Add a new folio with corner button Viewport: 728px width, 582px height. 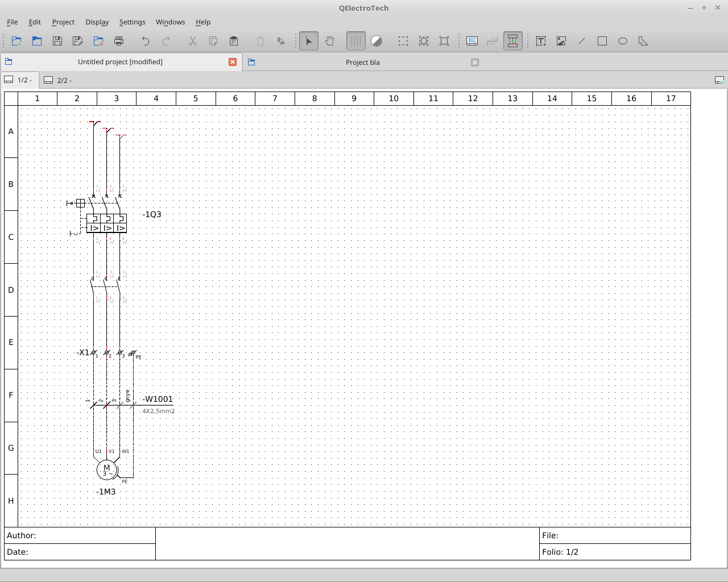coord(719,81)
